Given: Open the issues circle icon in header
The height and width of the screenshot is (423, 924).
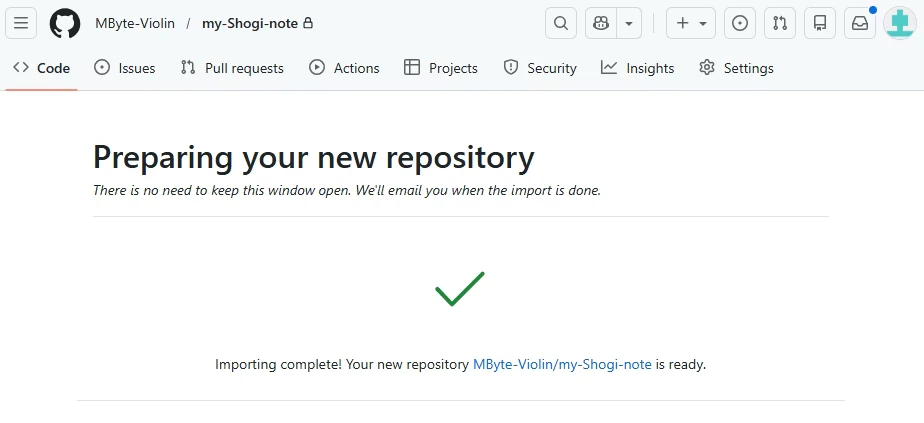Looking at the screenshot, I should click(x=740, y=24).
